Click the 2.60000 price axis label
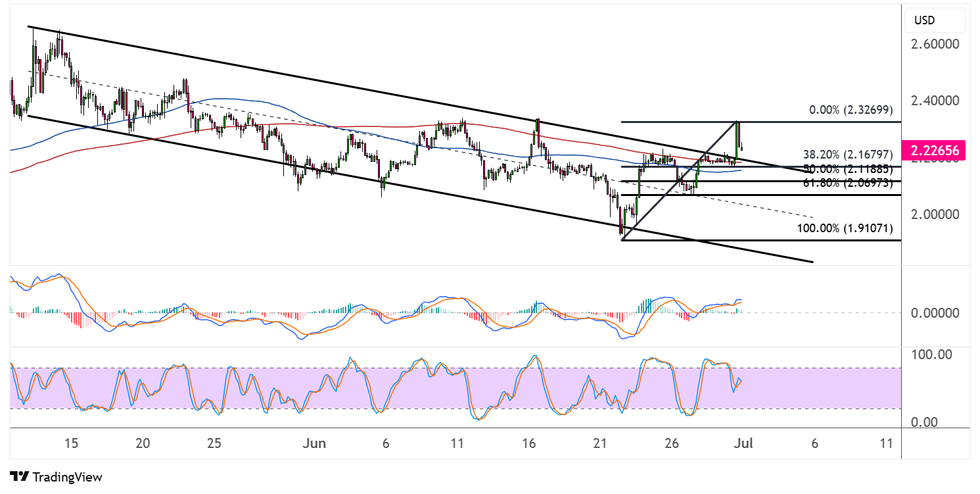The image size is (980, 494). click(x=935, y=44)
